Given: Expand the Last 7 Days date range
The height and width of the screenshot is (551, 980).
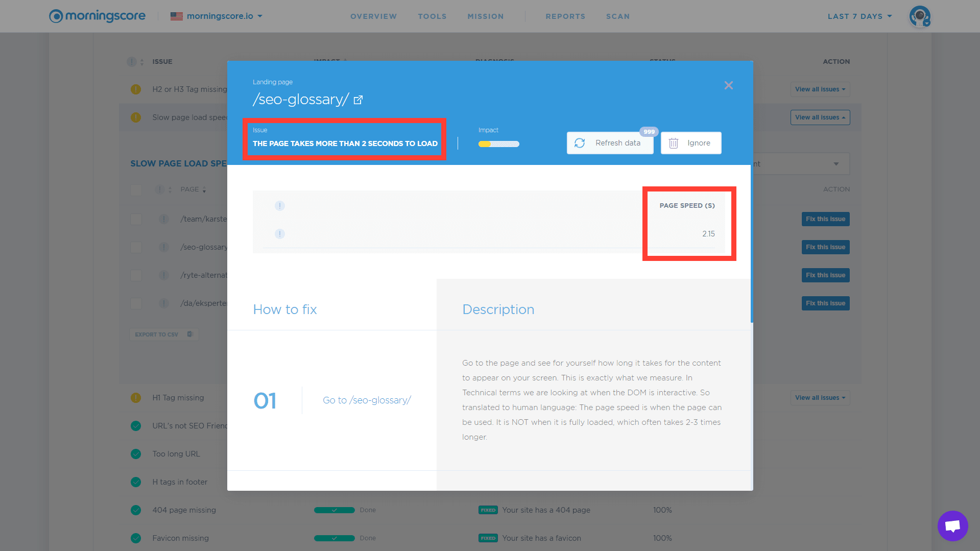Looking at the screenshot, I should point(860,16).
